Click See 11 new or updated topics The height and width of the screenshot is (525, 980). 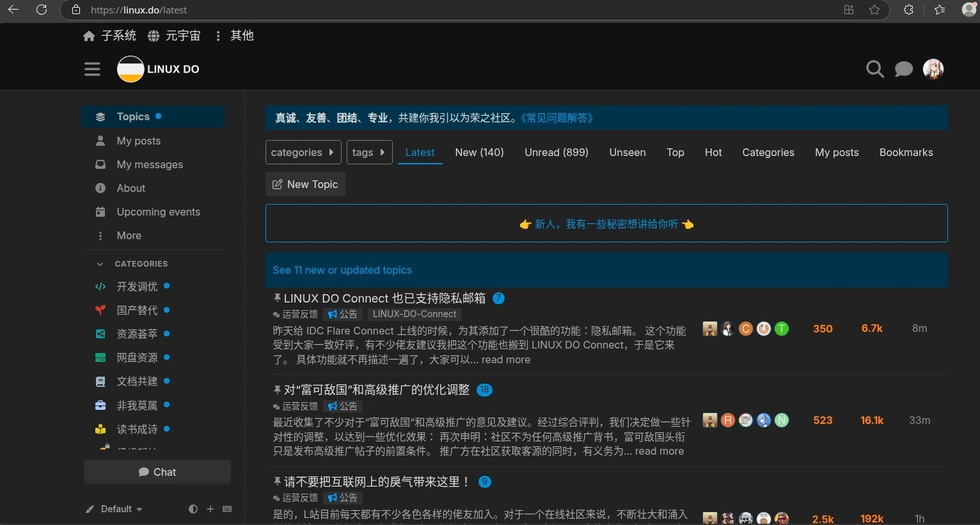coord(342,270)
